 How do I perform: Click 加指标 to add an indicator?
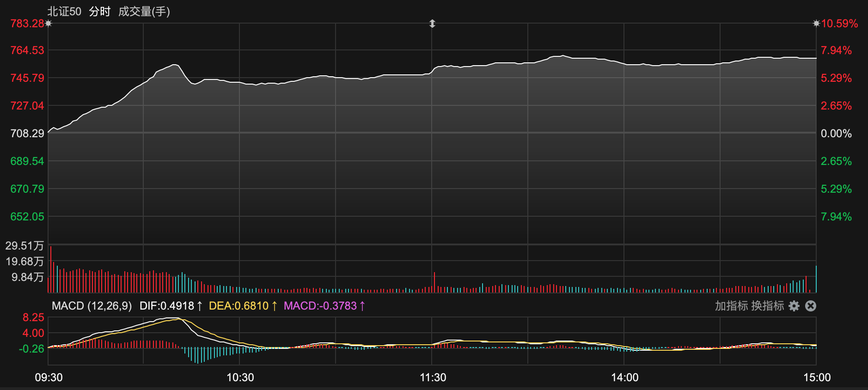(731, 306)
